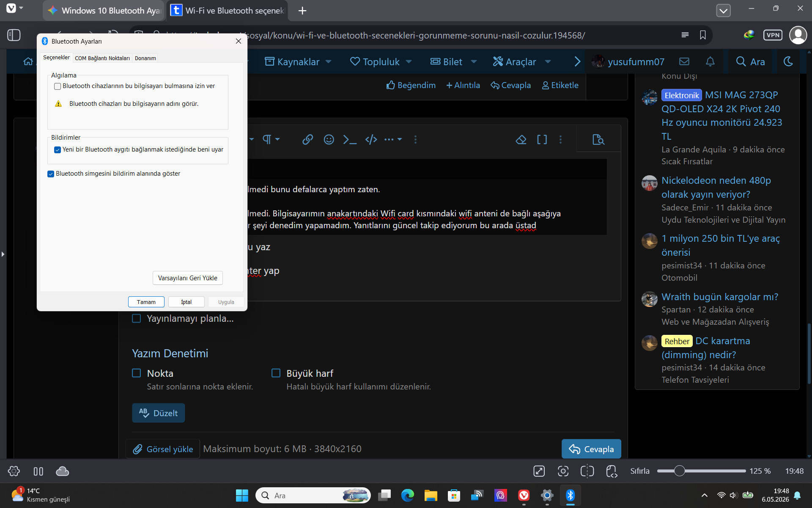Open the reader view icon in address bar

coord(685,35)
